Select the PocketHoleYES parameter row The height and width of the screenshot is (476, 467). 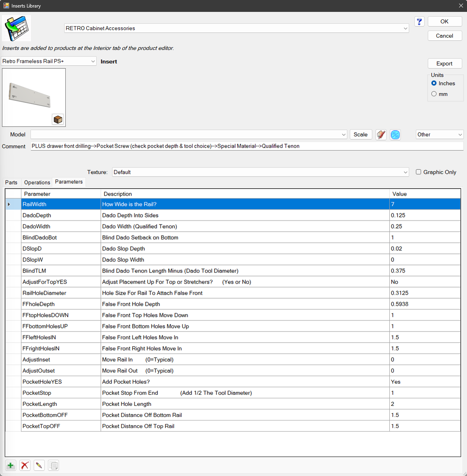(x=42, y=382)
